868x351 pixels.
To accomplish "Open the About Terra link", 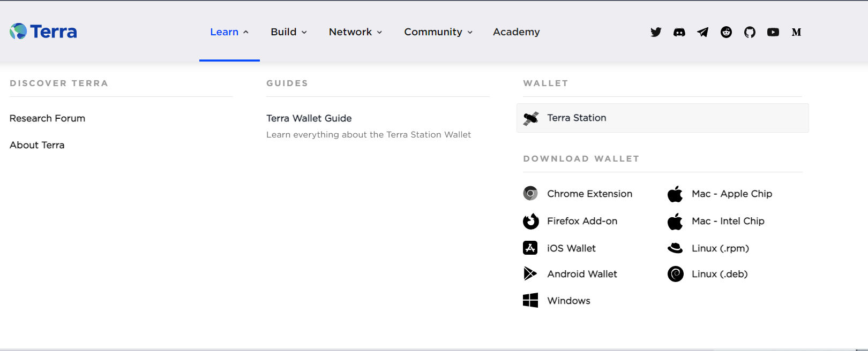I will coord(37,145).
